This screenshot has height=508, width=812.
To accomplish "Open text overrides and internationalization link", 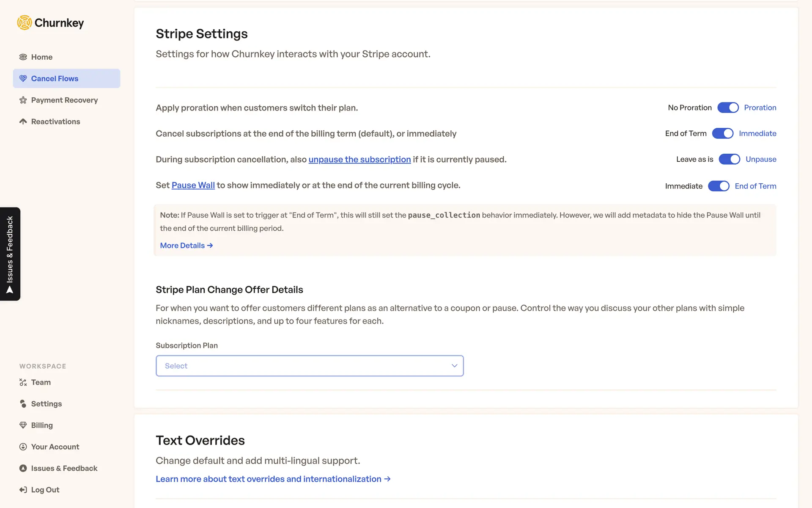I will pos(273,479).
